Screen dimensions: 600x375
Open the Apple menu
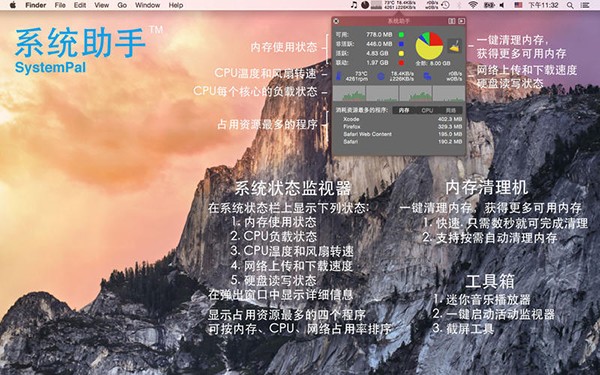(13, 5)
